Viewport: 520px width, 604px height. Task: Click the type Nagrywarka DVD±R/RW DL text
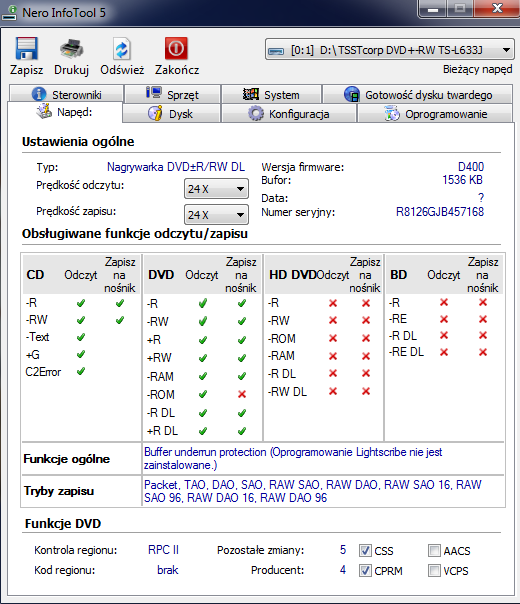pyautogui.click(x=176, y=167)
